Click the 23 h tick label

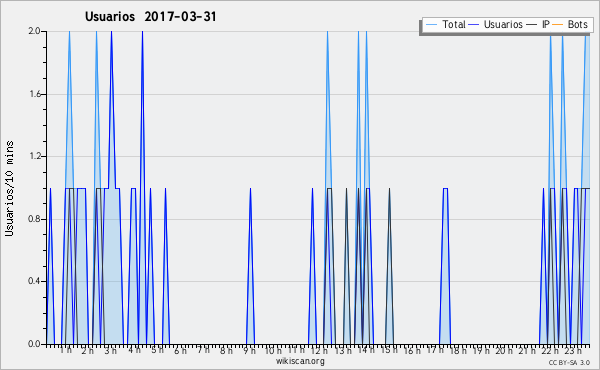(574, 351)
